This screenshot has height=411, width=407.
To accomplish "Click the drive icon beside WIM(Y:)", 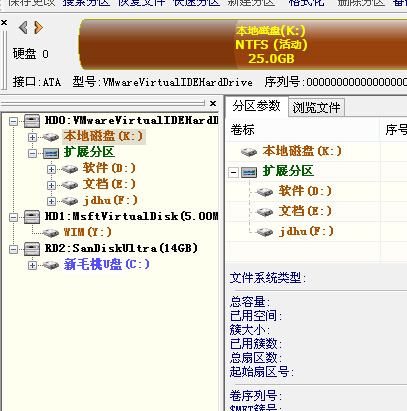I will click(51, 233).
